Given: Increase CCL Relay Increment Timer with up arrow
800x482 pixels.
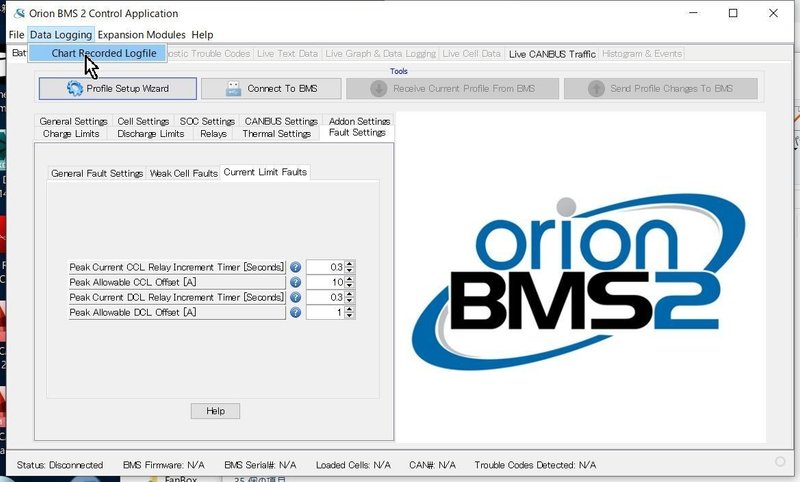Looking at the screenshot, I should coord(349,264).
